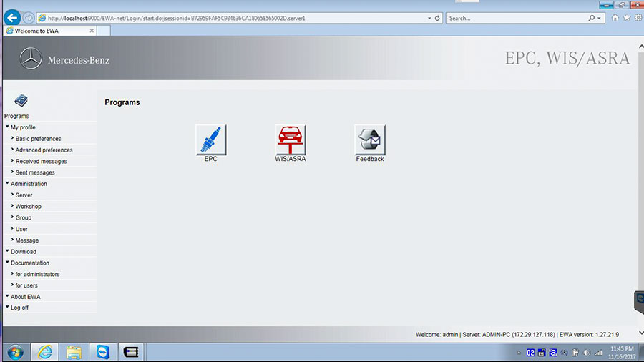Click the Internet Explorer taskbar icon

tap(45, 352)
